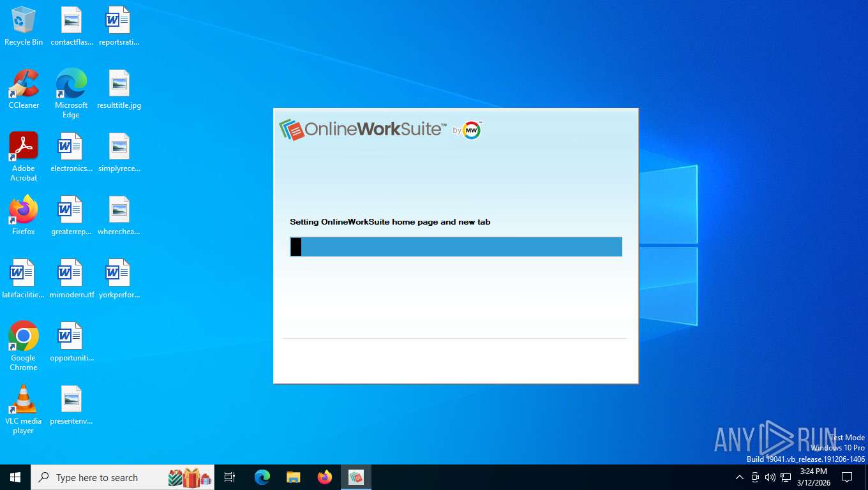Open network settings from the tray icon
868x490 pixels.
click(786, 477)
